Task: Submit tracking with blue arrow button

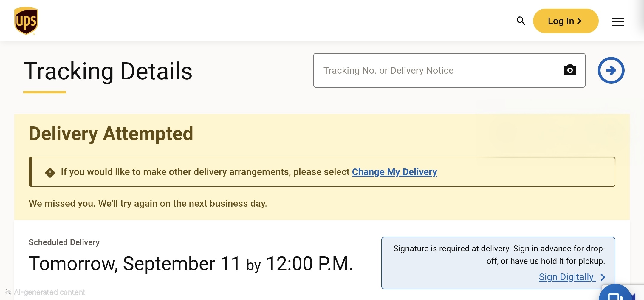Action: (611, 70)
